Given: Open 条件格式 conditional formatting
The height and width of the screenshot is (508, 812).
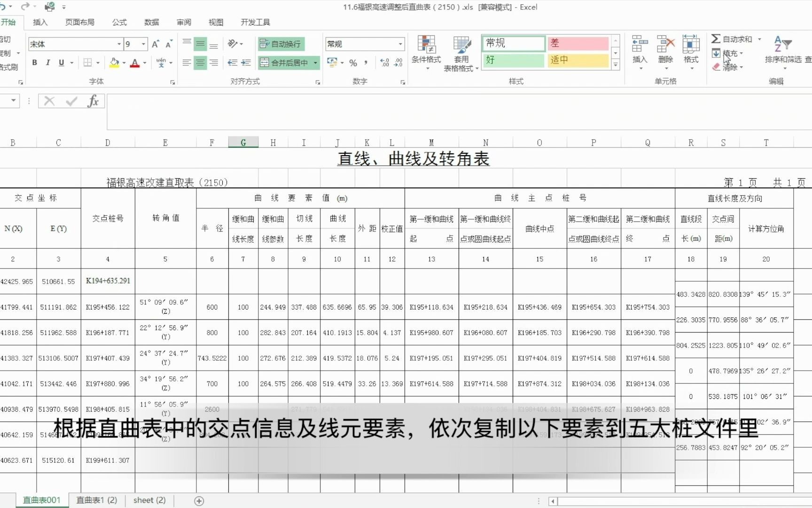Looking at the screenshot, I should [x=426, y=53].
